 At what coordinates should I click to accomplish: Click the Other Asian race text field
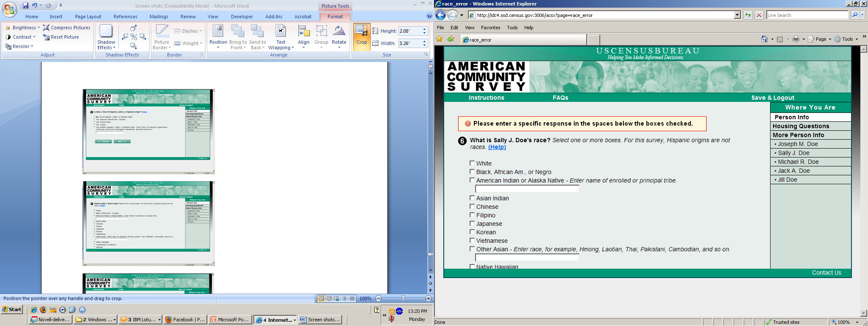pyautogui.click(x=527, y=258)
